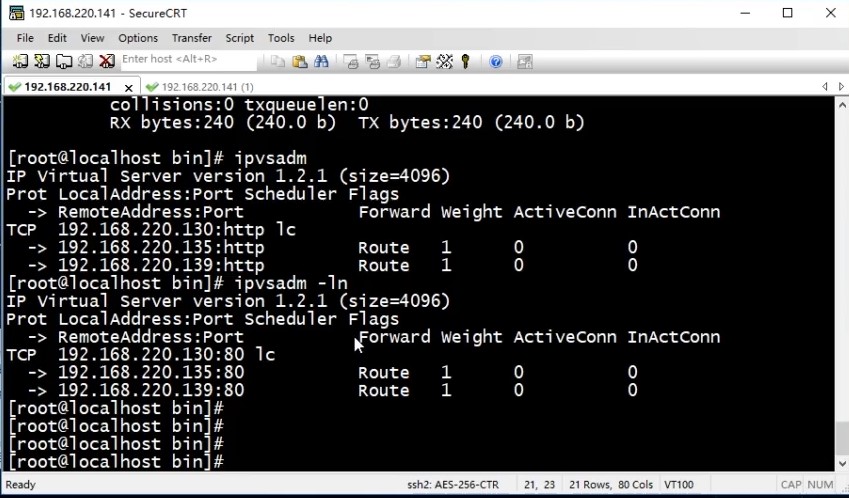Minimize the SecureCRT window

745,13
